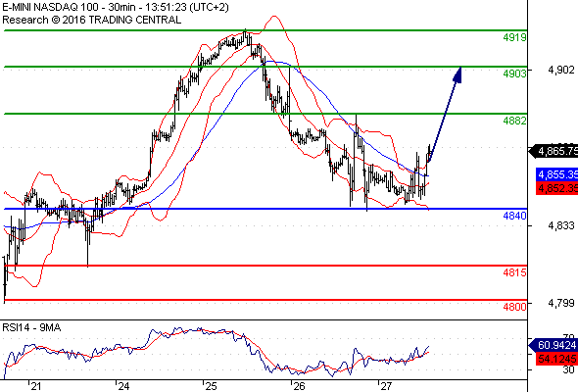The height and width of the screenshot is (392, 578).
Task: Click the red value tag 4,852.35
Action: (x=556, y=188)
